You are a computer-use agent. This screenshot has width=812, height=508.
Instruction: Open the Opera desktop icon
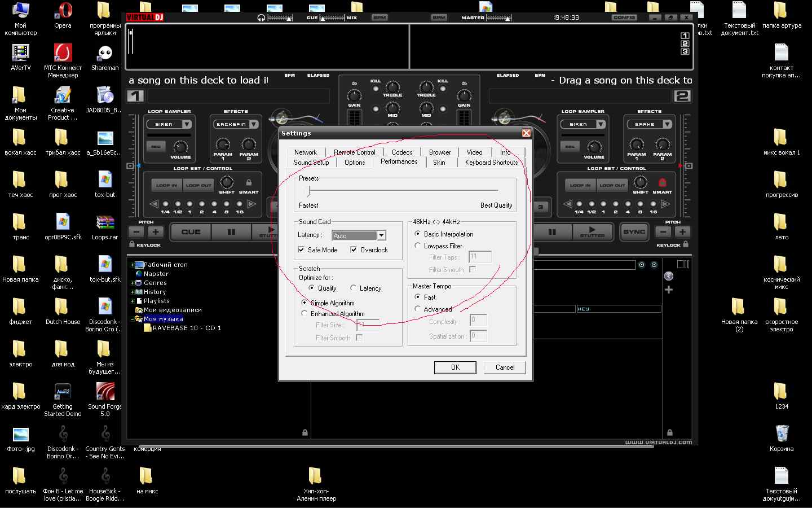pyautogui.click(x=63, y=15)
